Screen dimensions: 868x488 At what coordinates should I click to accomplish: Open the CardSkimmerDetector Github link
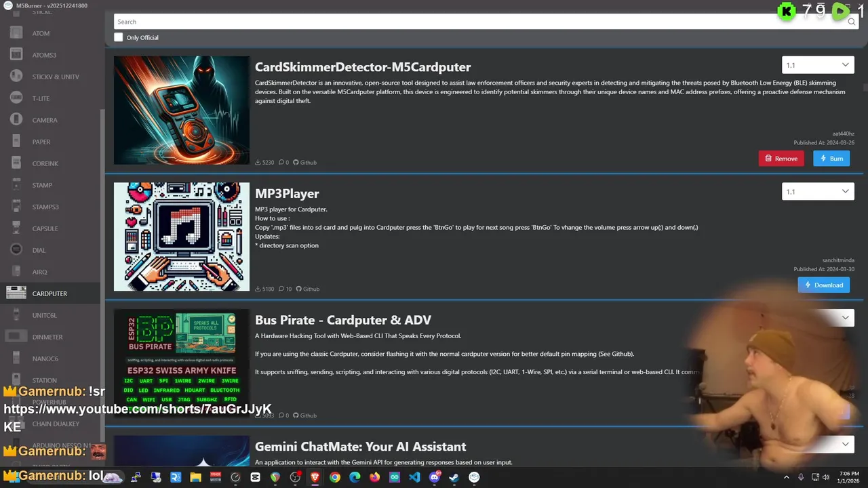point(305,163)
